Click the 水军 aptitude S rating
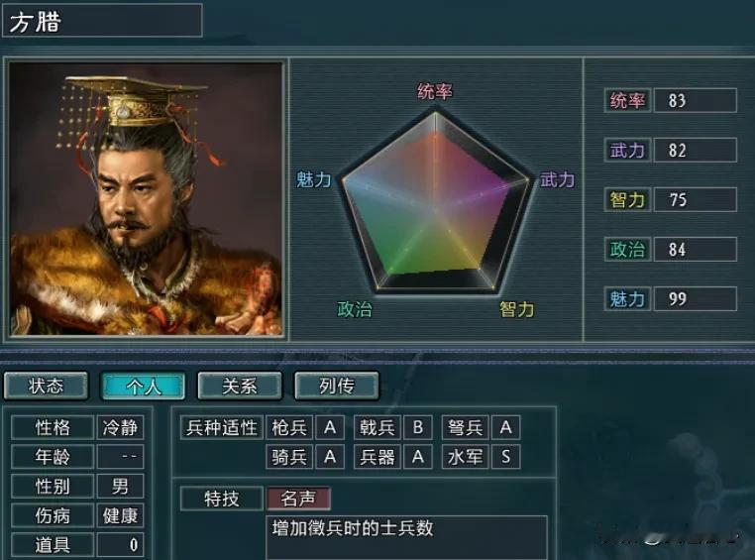Image resolution: width=755 pixels, height=560 pixels. click(505, 457)
